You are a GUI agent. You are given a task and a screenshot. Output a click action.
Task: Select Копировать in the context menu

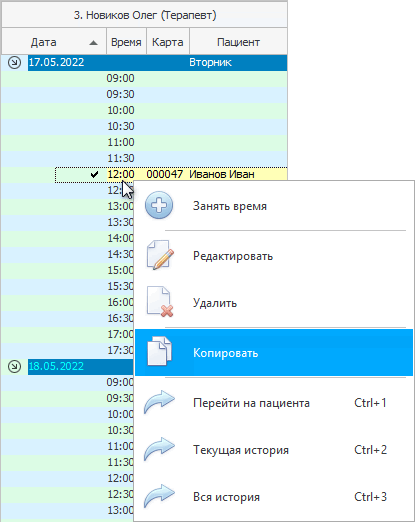[x=274, y=353]
